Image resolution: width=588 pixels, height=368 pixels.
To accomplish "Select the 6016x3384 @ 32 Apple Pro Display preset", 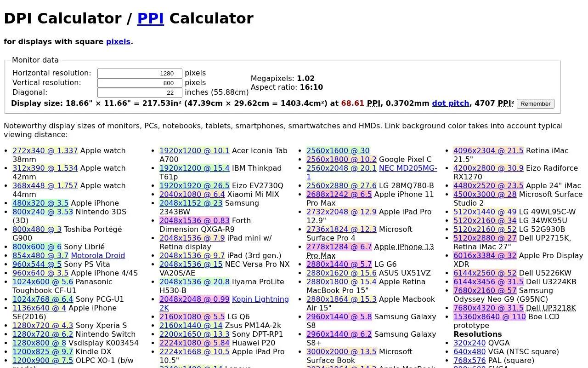I will pyautogui.click(x=485, y=255).
